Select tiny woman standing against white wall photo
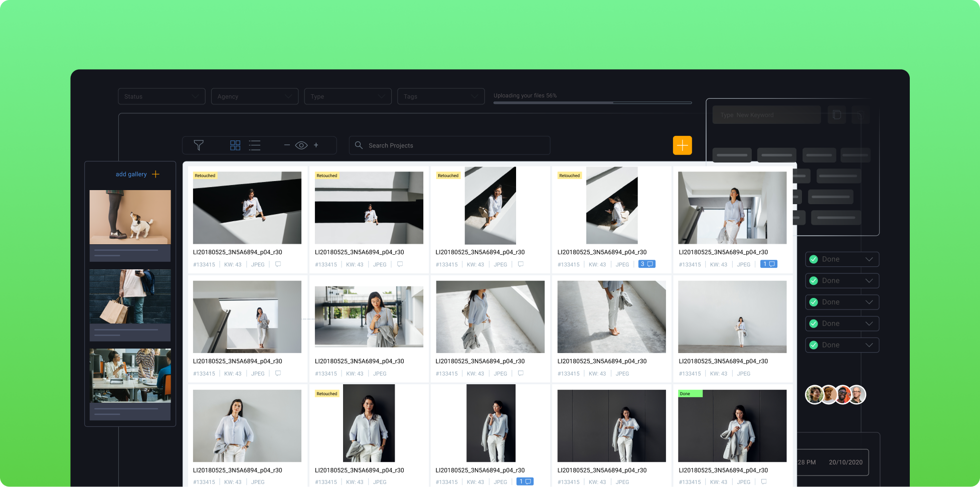Image resolution: width=980 pixels, height=487 pixels. [732, 317]
